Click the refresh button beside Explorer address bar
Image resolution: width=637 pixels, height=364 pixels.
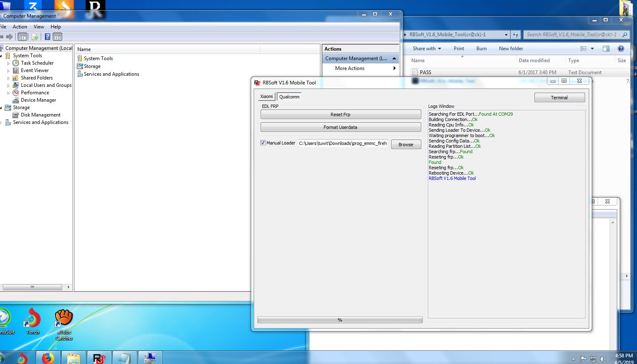[516, 35]
